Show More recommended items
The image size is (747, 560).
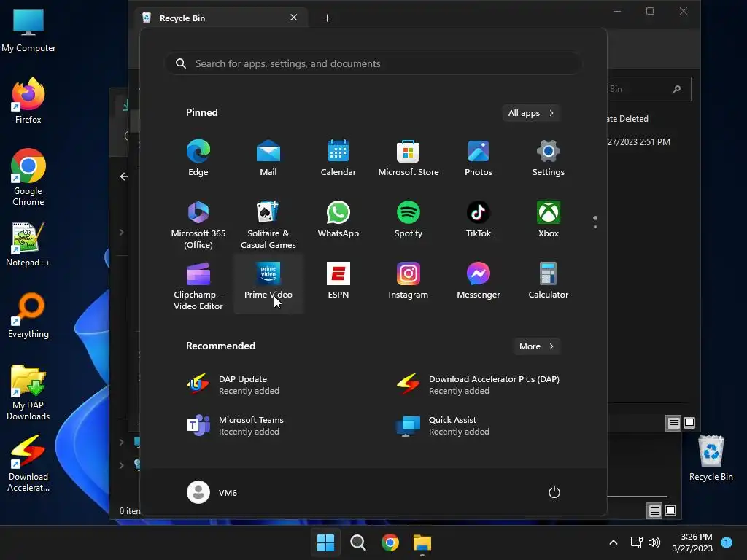pyautogui.click(x=536, y=346)
